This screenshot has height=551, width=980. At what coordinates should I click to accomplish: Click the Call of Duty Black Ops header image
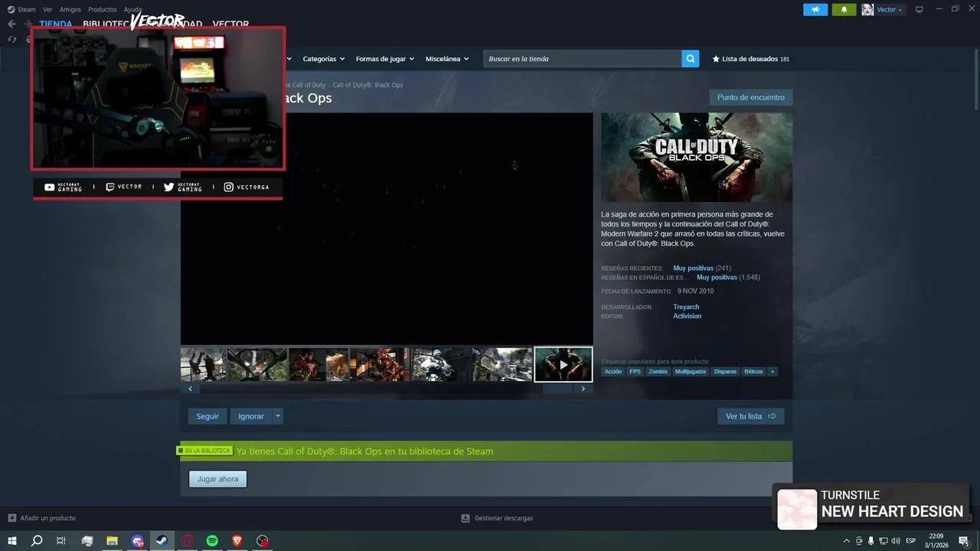coord(697,158)
